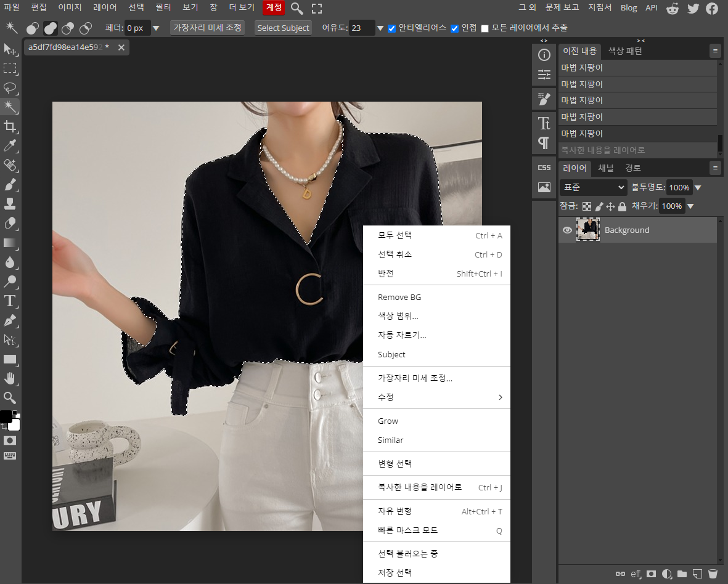The height and width of the screenshot is (584, 728).
Task: Click the black foreground color swatch
Action: 6,416
